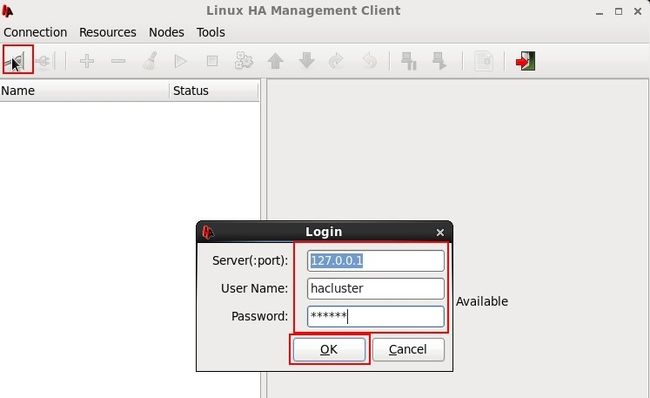Viewport: 650px width, 398px height.
Task: Close the Linux HA Management Client window
Action: click(x=638, y=12)
